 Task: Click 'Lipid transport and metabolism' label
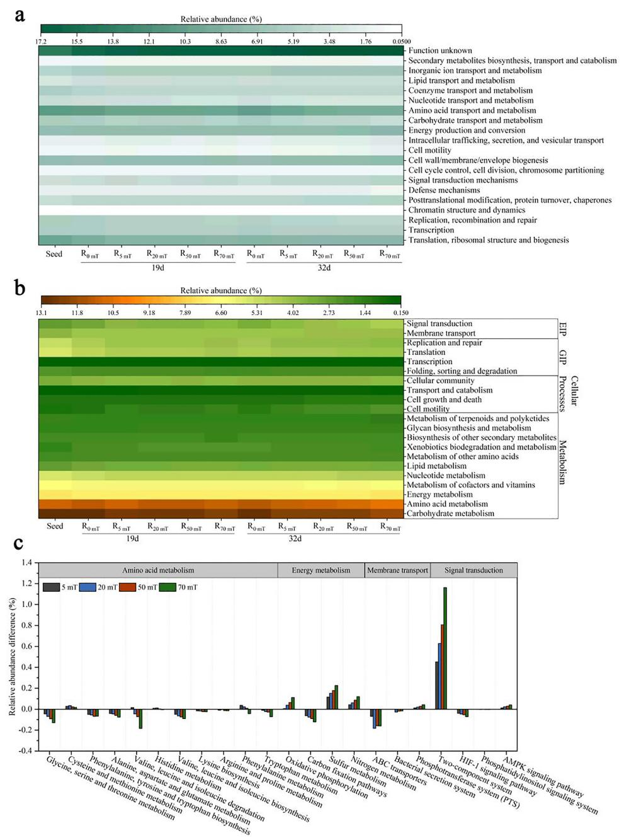[x=462, y=81]
